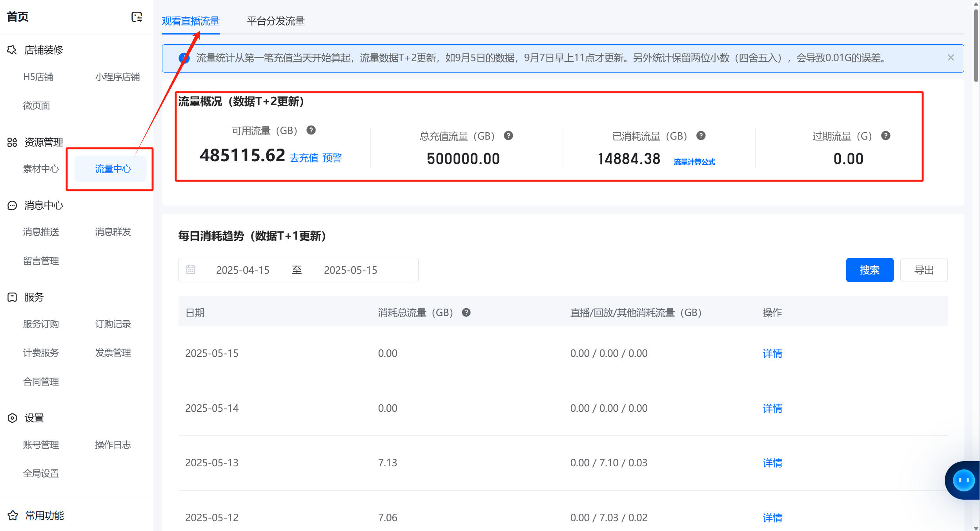
Task: Click the 店铺装修 section icon
Action: (x=12, y=50)
